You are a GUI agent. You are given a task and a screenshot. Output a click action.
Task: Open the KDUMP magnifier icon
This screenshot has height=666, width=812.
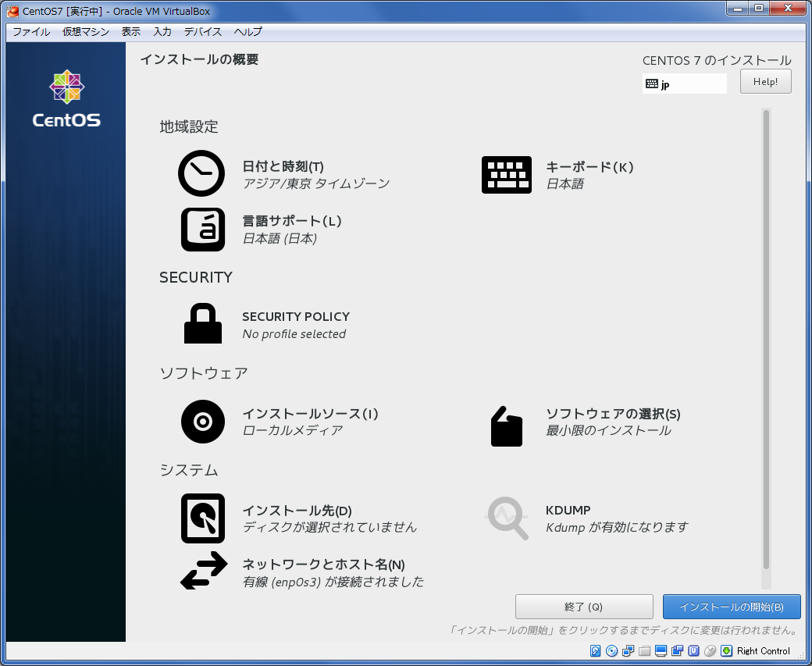point(507,517)
